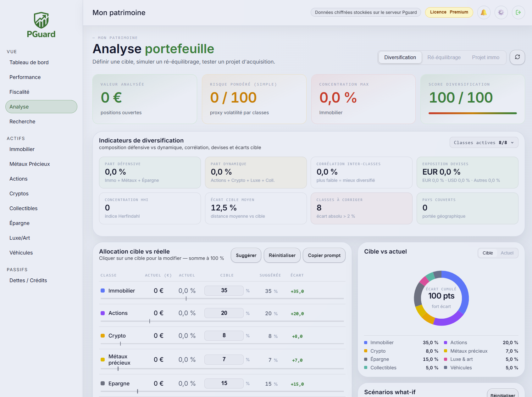Click the blue Immobilier color swatch in table
The image size is (532, 397).
point(103,291)
